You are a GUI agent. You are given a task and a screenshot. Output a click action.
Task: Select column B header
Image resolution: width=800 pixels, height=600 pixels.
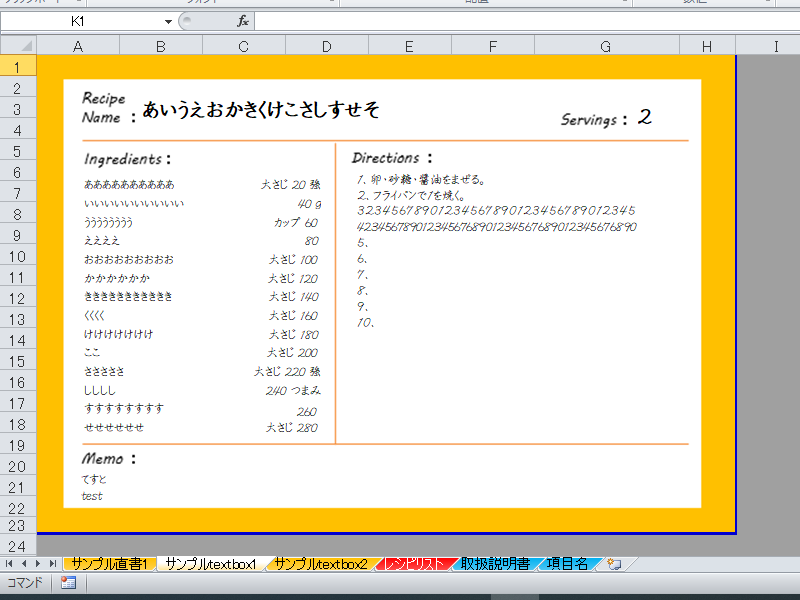[x=161, y=46]
